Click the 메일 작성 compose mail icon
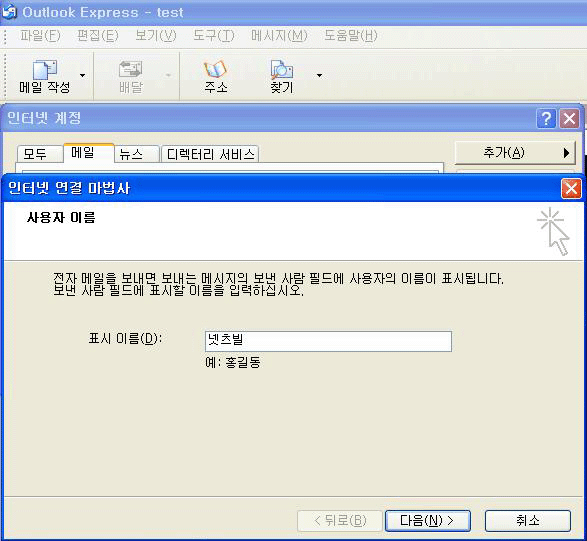Screen dimensions: 587x541 point(45,70)
